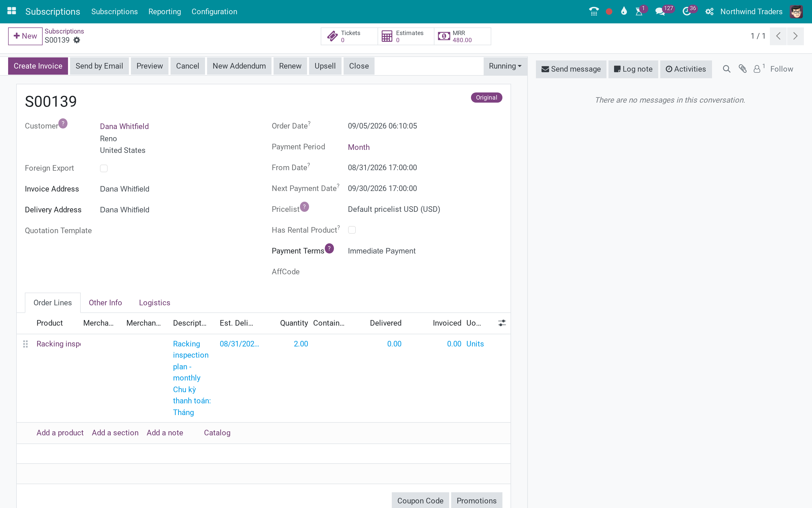The image size is (812, 508).
Task: Switch to Logistics tab
Action: 154,303
